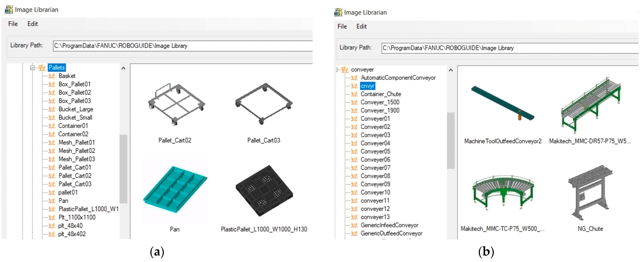Viewport: 644px width, 262px height.
Task: Click the icon next to Container_Chute
Action: [354, 94]
